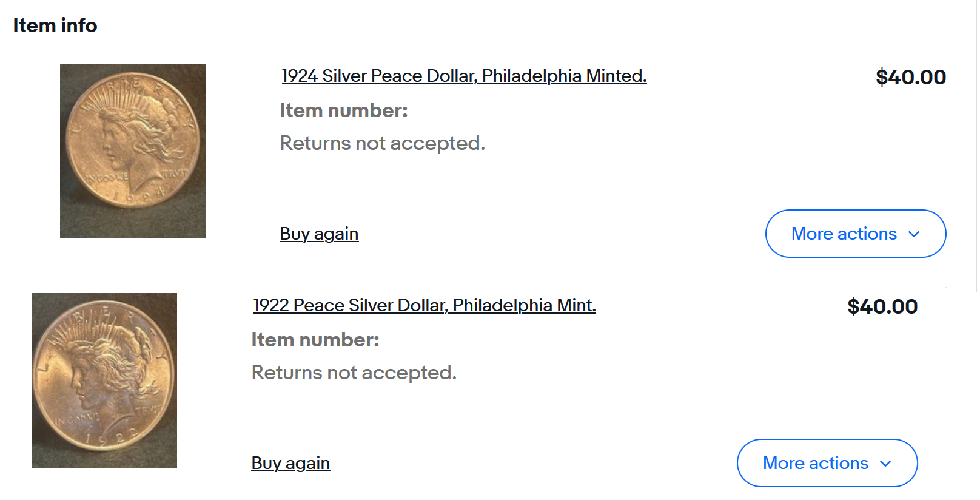Click the $40.00 price of the 1922 dollar

click(882, 306)
